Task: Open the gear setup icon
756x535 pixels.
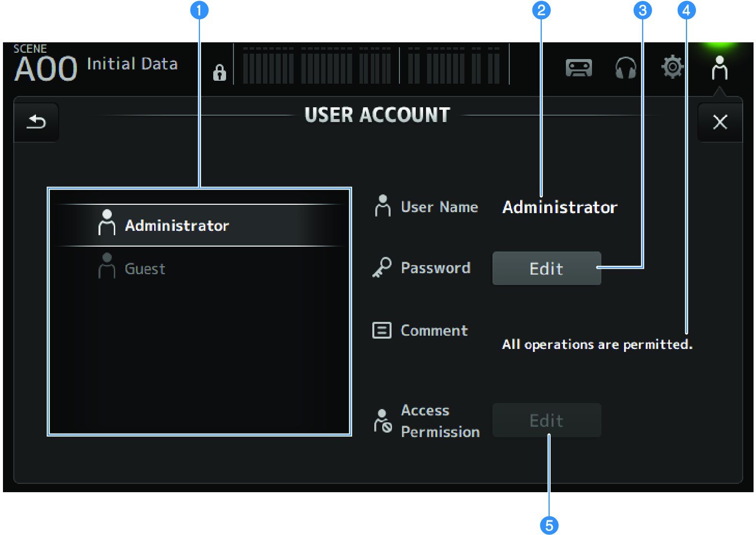Action: coord(672,67)
